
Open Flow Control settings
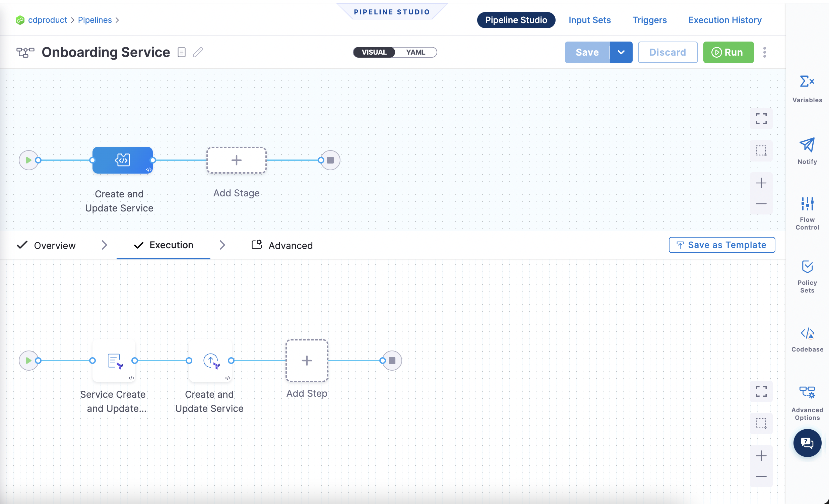pyautogui.click(x=807, y=204)
